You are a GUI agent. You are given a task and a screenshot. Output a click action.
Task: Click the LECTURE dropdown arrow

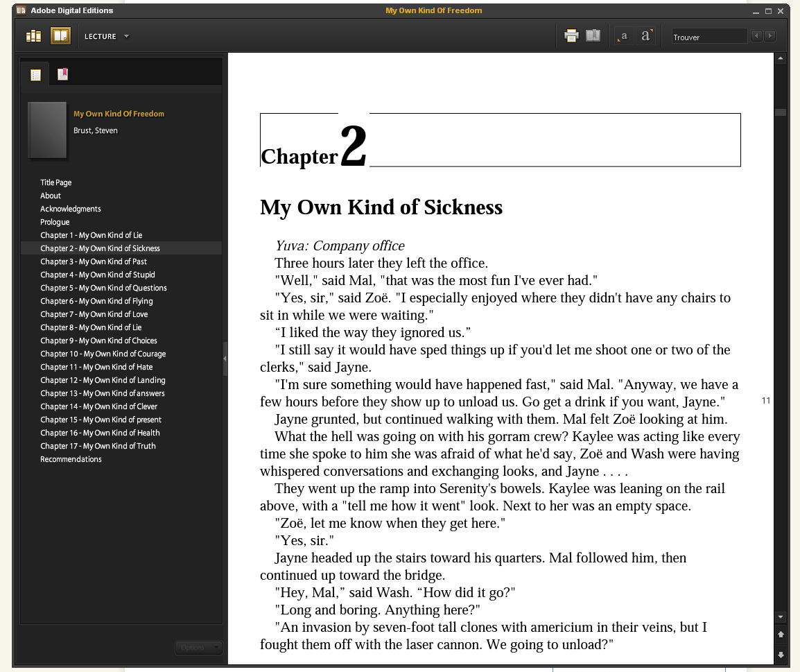tap(127, 36)
